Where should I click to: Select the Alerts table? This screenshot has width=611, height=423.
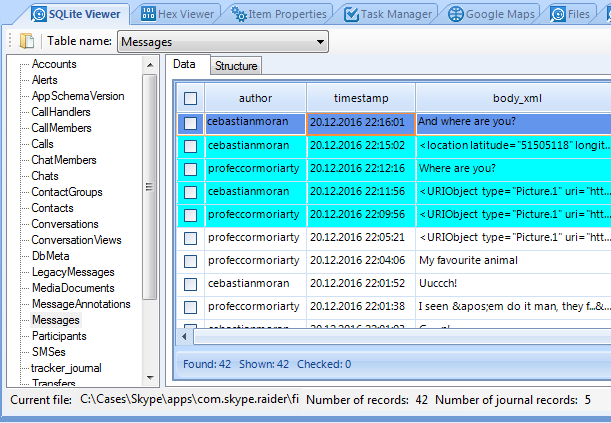(x=44, y=80)
